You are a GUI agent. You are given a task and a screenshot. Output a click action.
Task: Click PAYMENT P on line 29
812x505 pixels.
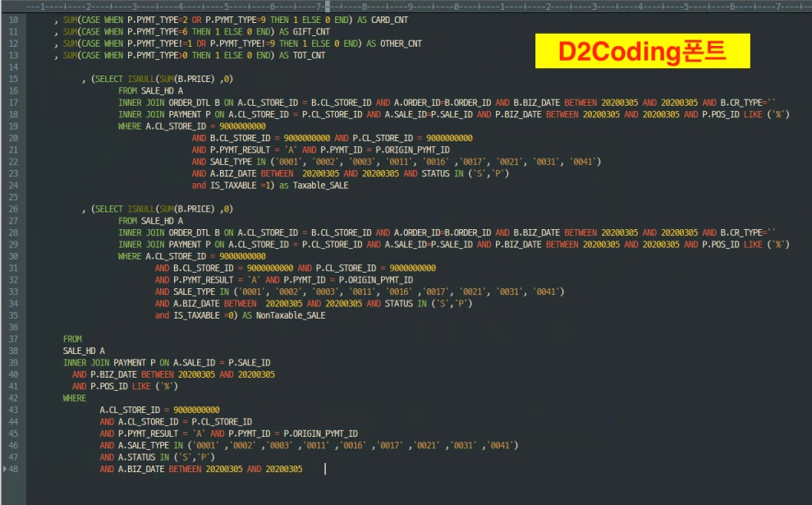(x=190, y=245)
